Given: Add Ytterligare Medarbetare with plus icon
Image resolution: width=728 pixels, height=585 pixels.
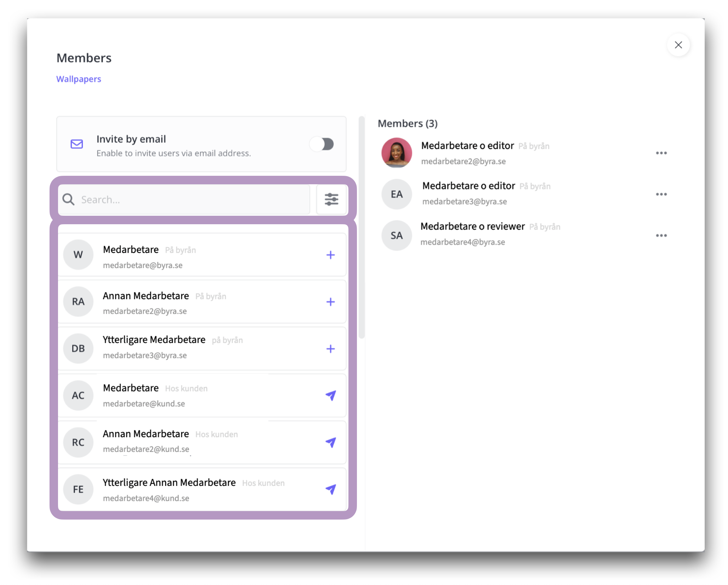Looking at the screenshot, I should (x=330, y=349).
